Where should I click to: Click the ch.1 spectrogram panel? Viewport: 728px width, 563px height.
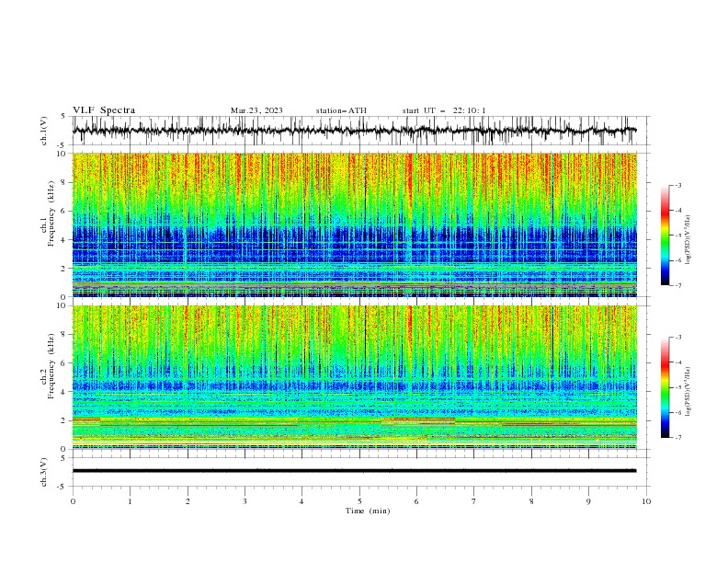355,224
